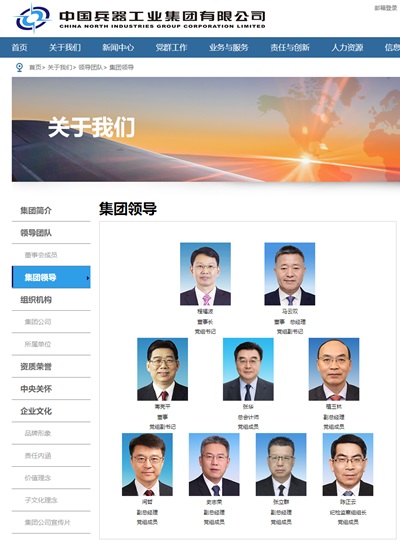
Task: Select 集团简介 in left sidebar
Action: click(36, 210)
